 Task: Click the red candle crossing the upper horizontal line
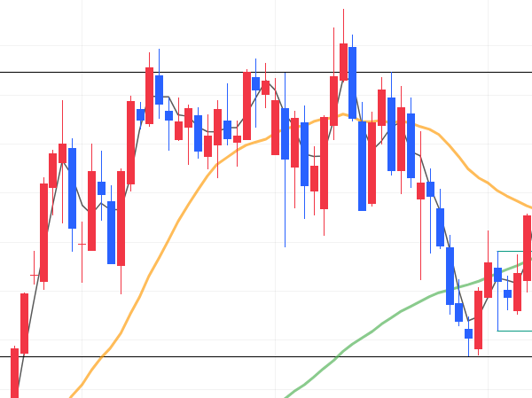[150, 94]
